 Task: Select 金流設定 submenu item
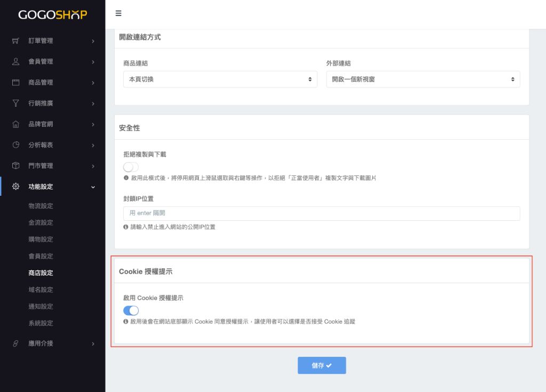(41, 222)
